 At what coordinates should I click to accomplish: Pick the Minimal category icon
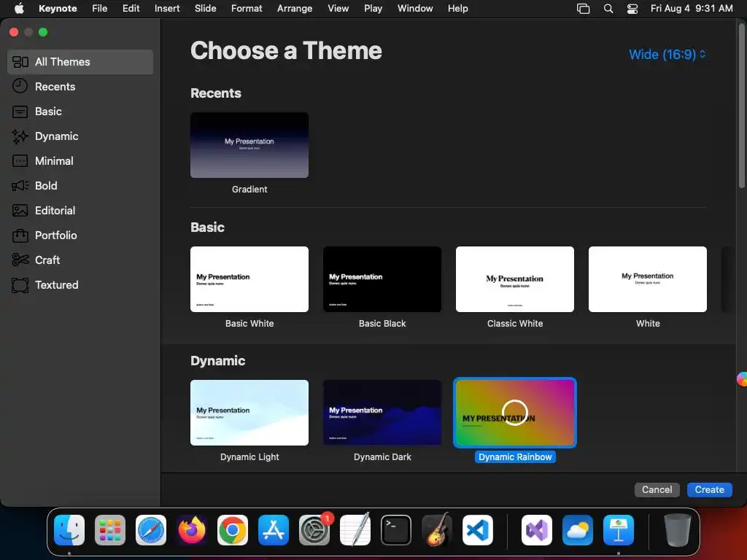tap(20, 161)
